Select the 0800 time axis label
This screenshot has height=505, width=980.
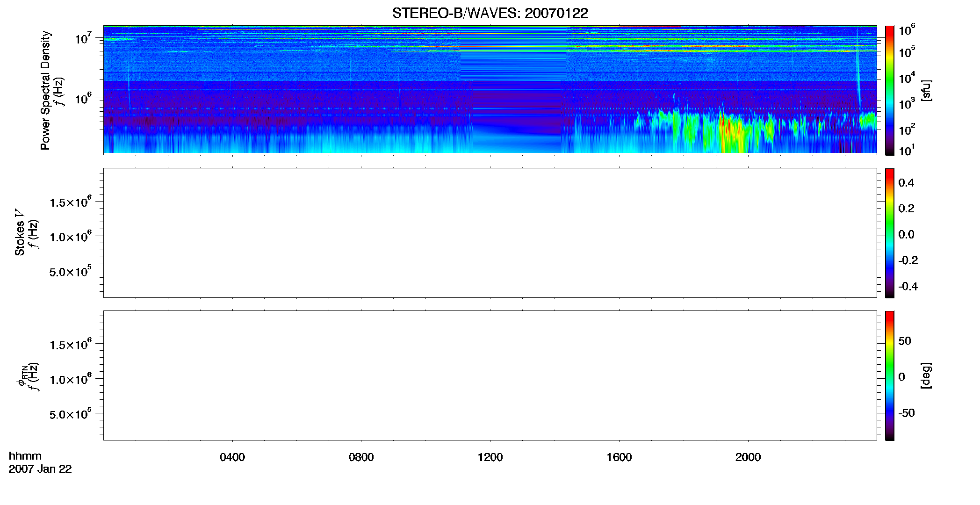(x=361, y=457)
